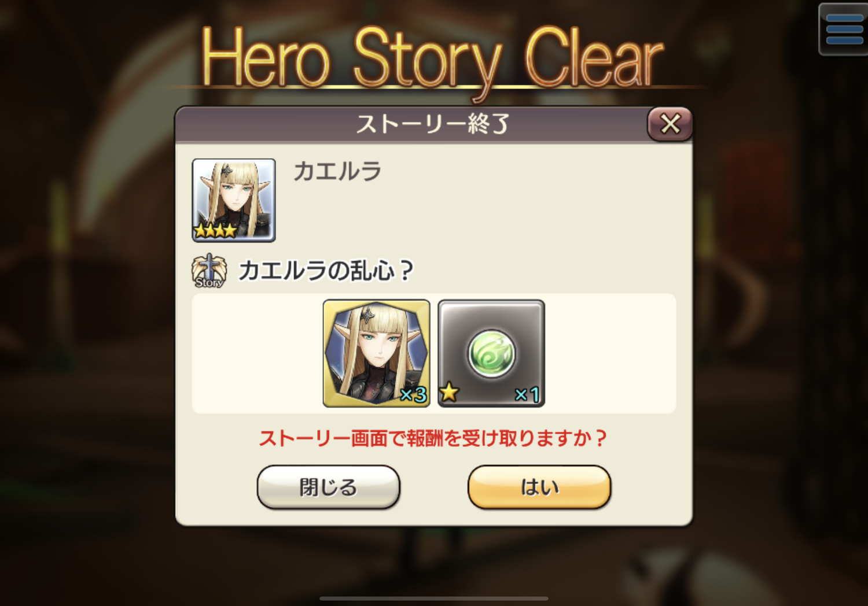868x606 pixels.
Task: Tap the カエルラ name label
Action: pyautogui.click(x=337, y=171)
